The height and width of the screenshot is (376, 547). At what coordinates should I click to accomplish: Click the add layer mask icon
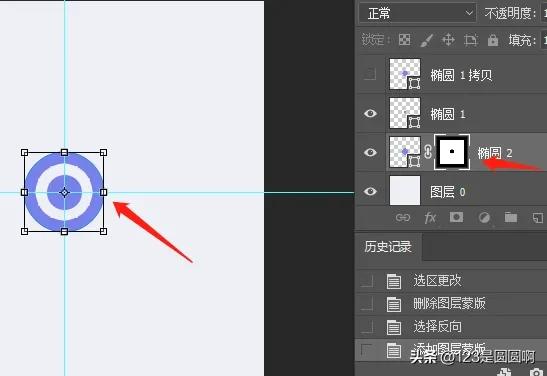tap(456, 217)
